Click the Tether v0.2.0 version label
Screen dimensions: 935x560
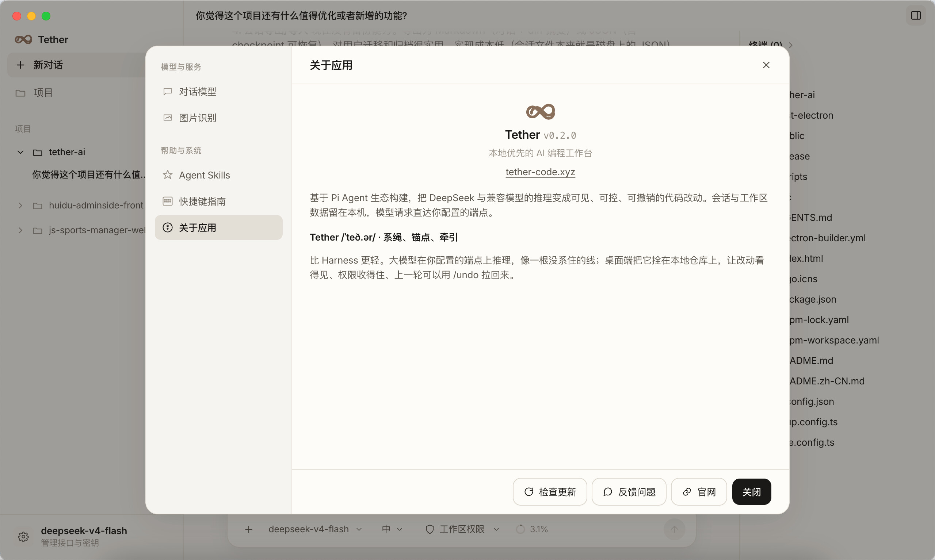coord(560,135)
